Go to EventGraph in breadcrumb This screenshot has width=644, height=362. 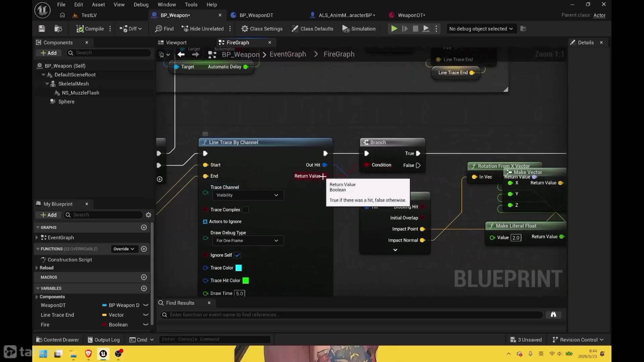(288, 54)
